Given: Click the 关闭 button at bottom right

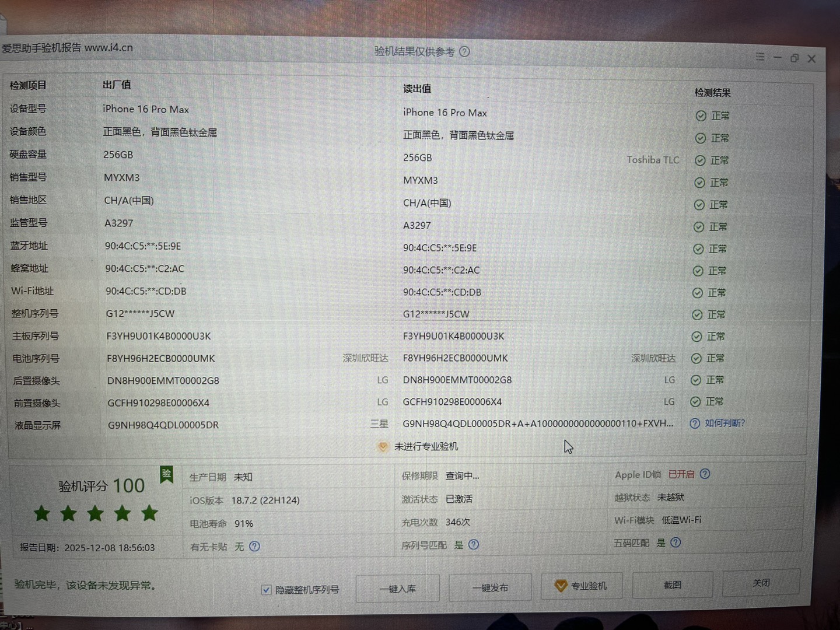Looking at the screenshot, I should [x=761, y=583].
